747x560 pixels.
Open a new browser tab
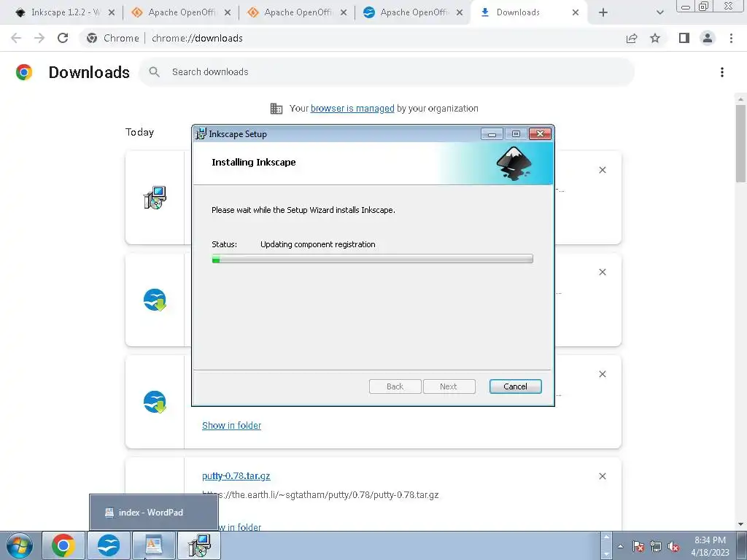pyautogui.click(x=603, y=13)
